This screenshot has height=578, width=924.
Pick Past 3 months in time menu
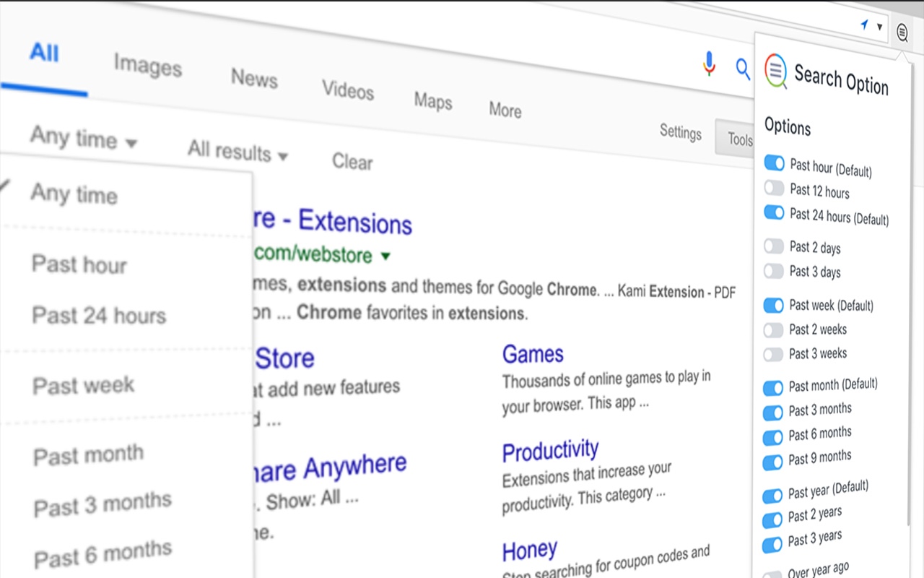tap(103, 505)
